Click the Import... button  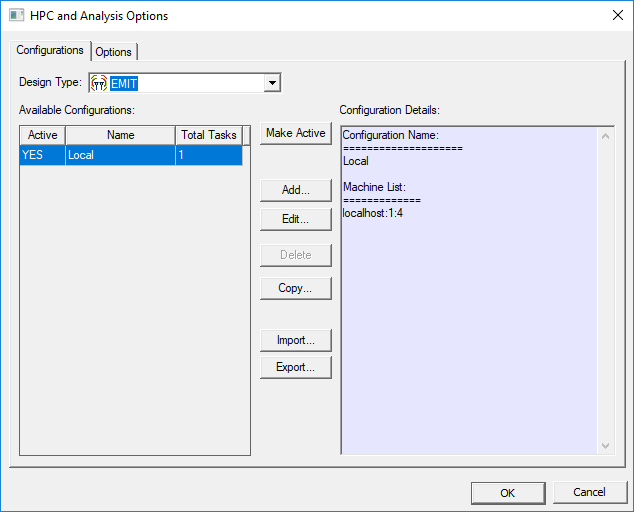(x=296, y=340)
